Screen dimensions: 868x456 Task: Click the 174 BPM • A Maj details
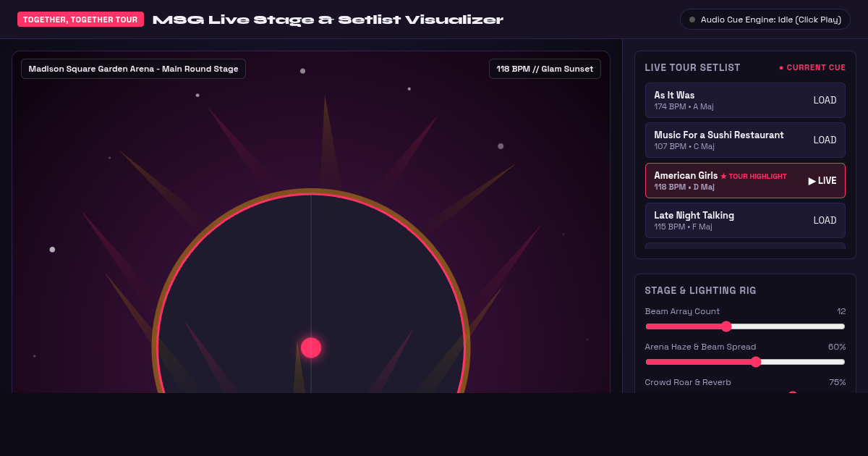pyautogui.click(x=684, y=107)
